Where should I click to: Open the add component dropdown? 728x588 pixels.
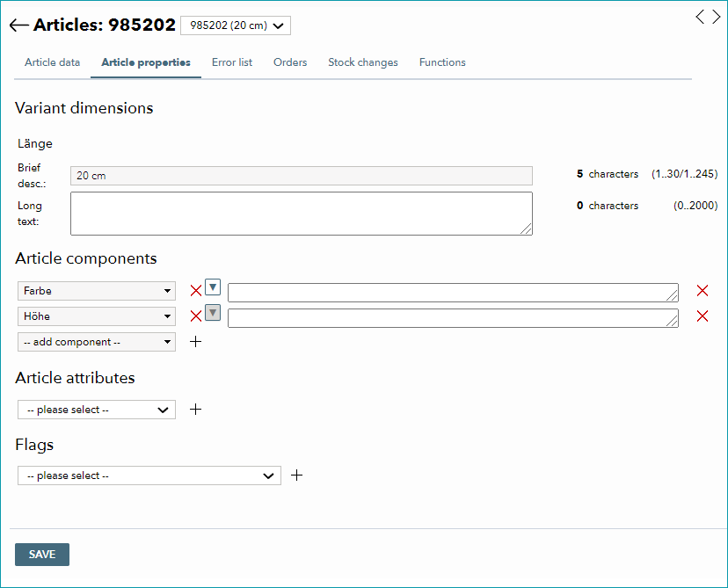(97, 342)
